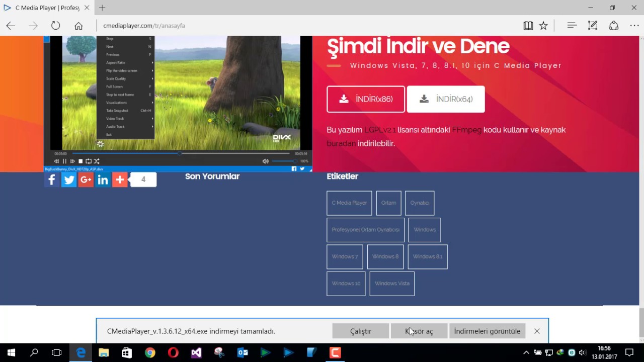The image size is (644, 362).
Task: Open the 'Windows 8.1' tag
Action: click(428, 256)
